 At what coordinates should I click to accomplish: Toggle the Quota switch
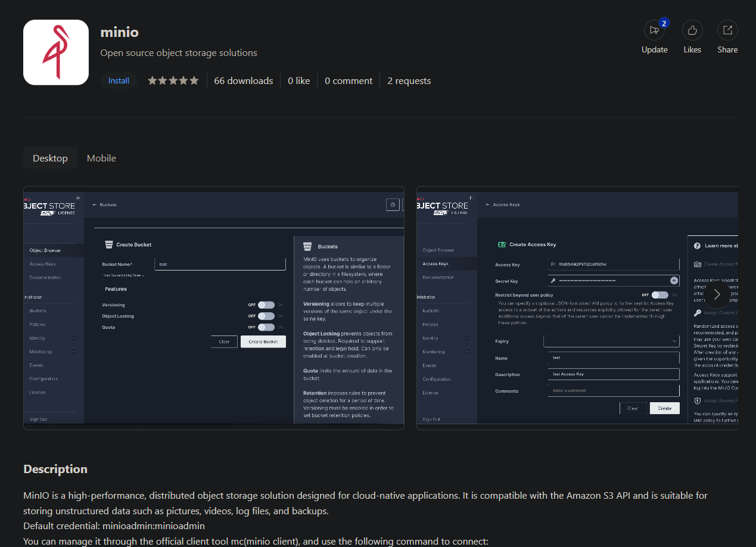pos(266,327)
